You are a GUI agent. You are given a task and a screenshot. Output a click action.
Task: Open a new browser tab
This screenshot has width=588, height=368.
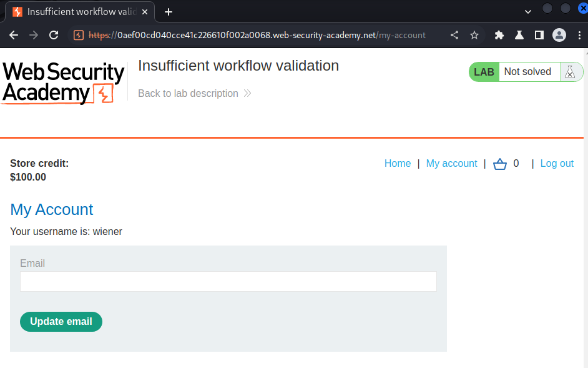pos(169,12)
